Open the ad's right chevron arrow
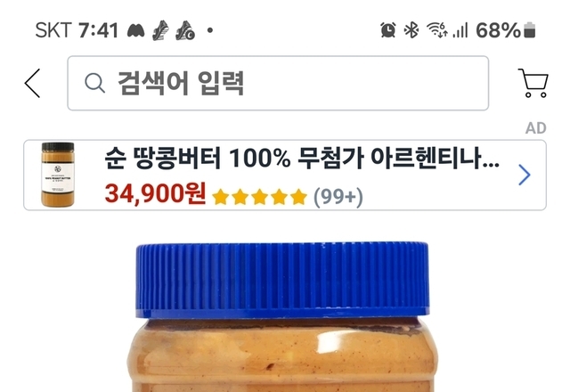 pos(524,175)
